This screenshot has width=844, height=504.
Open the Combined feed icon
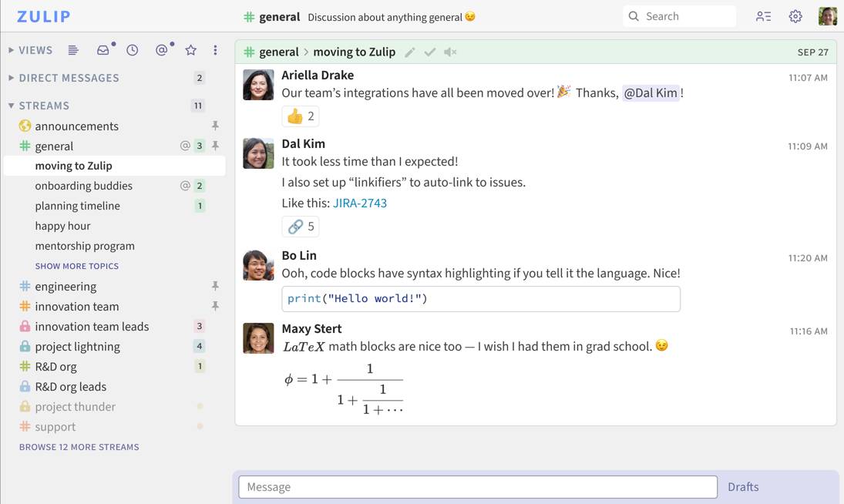pyautogui.click(x=74, y=49)
